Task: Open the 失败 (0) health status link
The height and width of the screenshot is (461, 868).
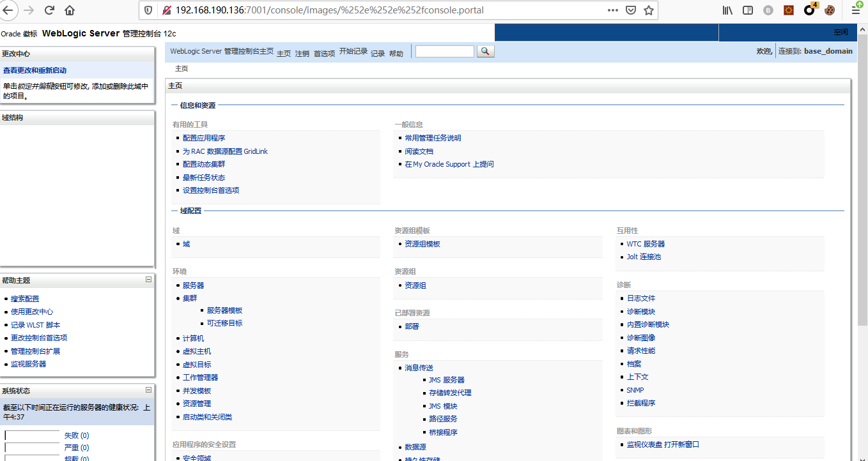Action: coord(77,435)
